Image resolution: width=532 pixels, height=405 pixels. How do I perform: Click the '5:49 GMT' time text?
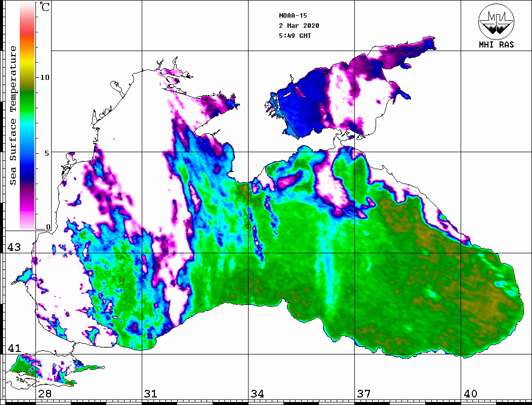coord(295,35)
